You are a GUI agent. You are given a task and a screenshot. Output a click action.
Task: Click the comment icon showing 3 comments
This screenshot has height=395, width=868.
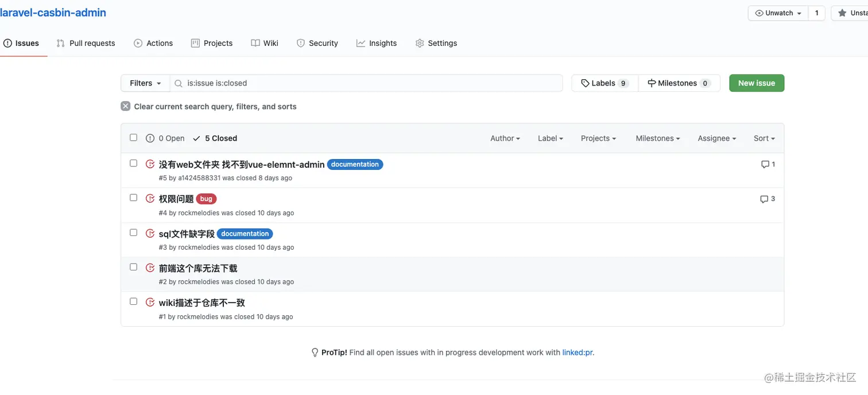coord(764,199)
